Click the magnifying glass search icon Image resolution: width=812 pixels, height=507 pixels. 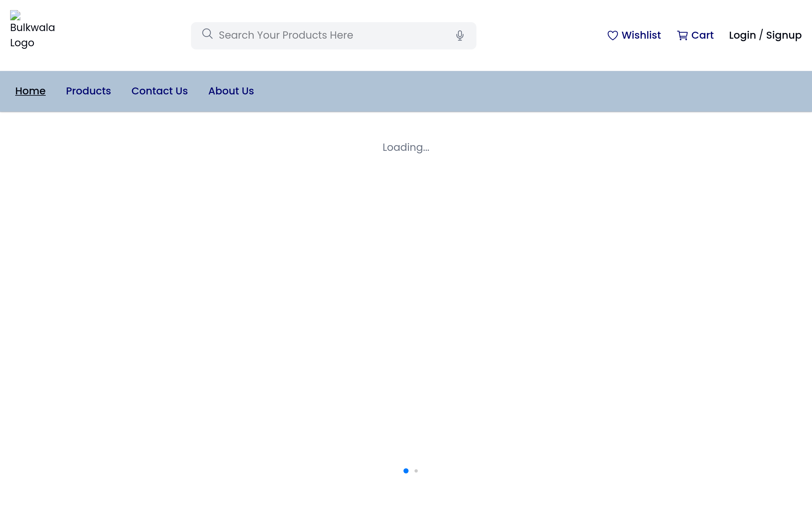click(x=207, y=34)
